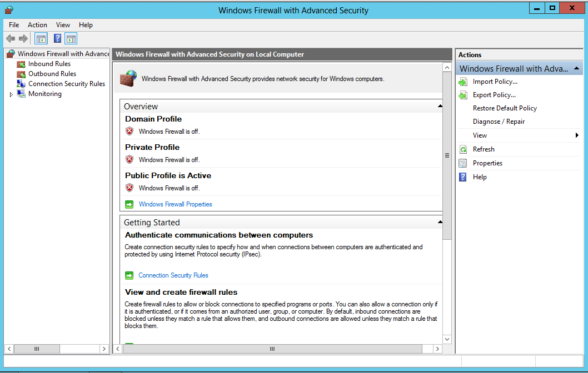This screenshot has width=588, height=373.
Task: Click the center pane vertical scrollbar thumb
Action: pos(447,156)
